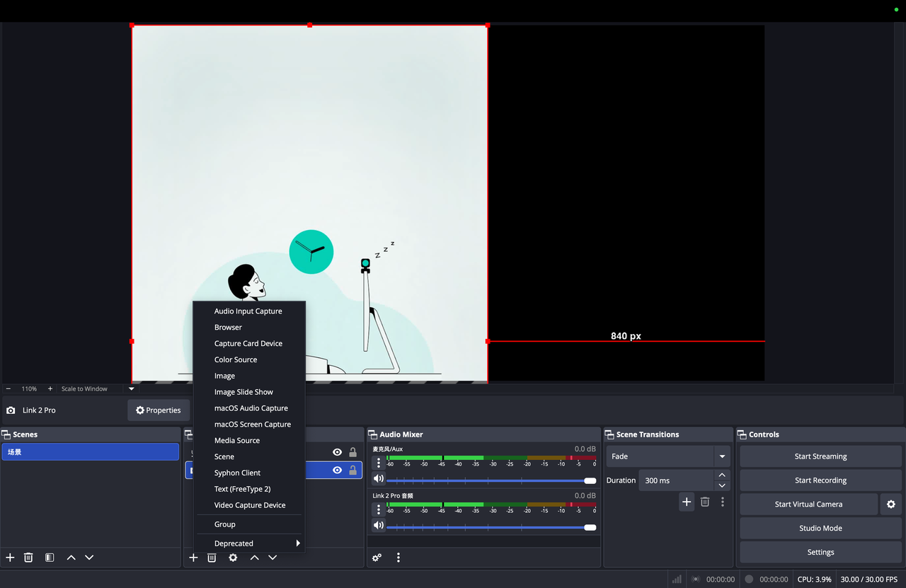Mute the Link 2 Pro 音频 speaker icon
This screenshot has width=906, height=588.
pyautogui.click(x=379, y=525)
